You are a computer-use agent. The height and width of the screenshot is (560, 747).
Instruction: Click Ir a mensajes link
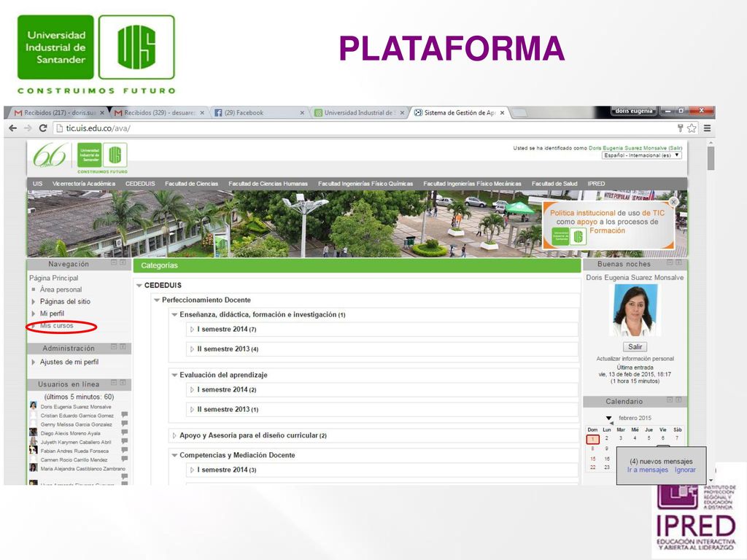click(648, 470)
